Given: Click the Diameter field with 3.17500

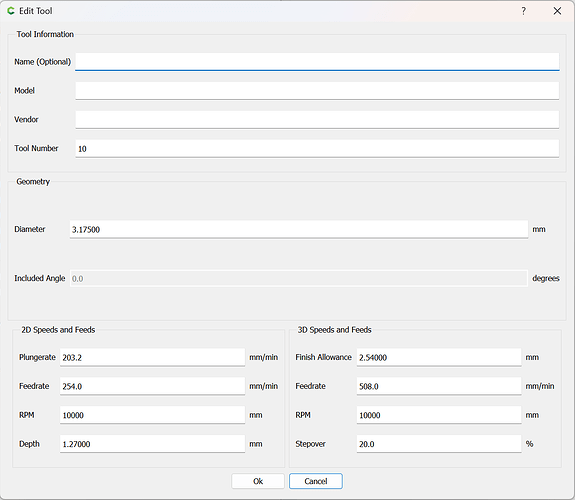Looking at the screenshot, I should pyautogui.click(x=299, y=229).
